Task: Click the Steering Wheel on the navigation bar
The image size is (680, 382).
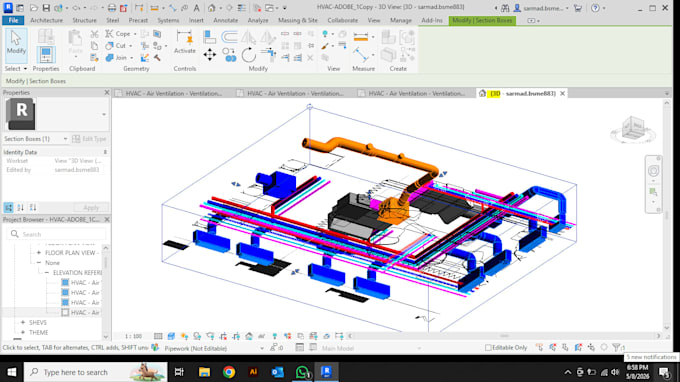Action: (x=653, y=171)
